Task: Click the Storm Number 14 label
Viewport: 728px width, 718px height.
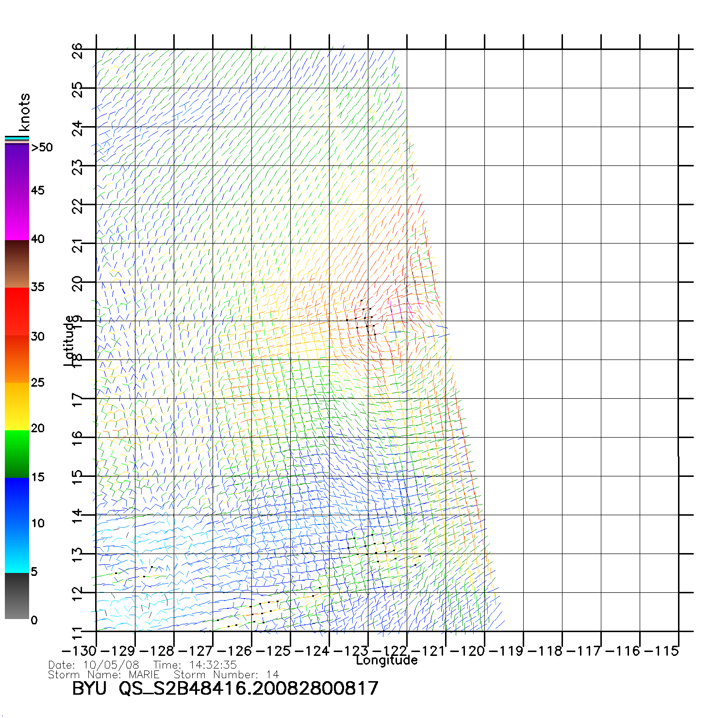Action: tap(226, 675)
